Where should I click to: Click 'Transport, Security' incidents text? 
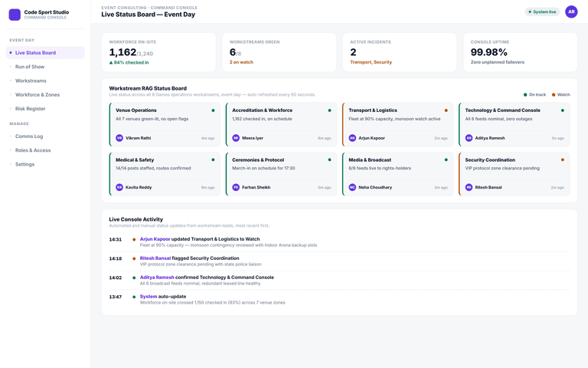tap(371, 62)
